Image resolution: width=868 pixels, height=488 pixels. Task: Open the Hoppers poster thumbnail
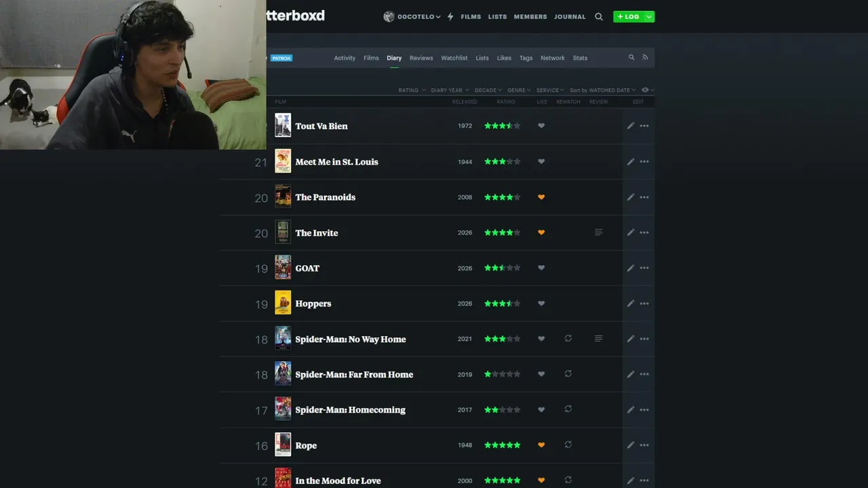(x=283, y=303)
